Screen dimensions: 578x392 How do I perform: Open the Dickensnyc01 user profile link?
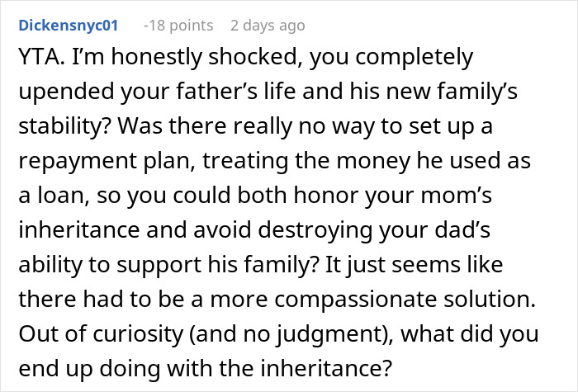click(x=68, y=26)
